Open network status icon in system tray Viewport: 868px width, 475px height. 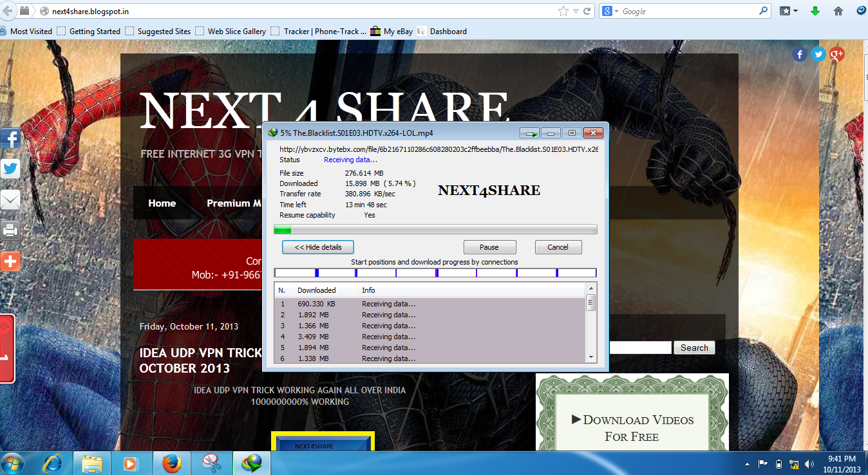coord(795,463)
